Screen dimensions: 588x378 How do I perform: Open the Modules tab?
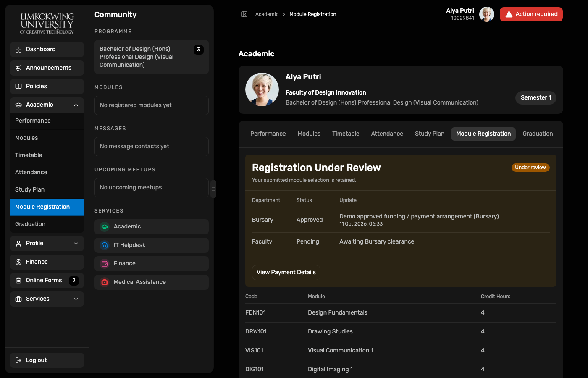(309, 134)
